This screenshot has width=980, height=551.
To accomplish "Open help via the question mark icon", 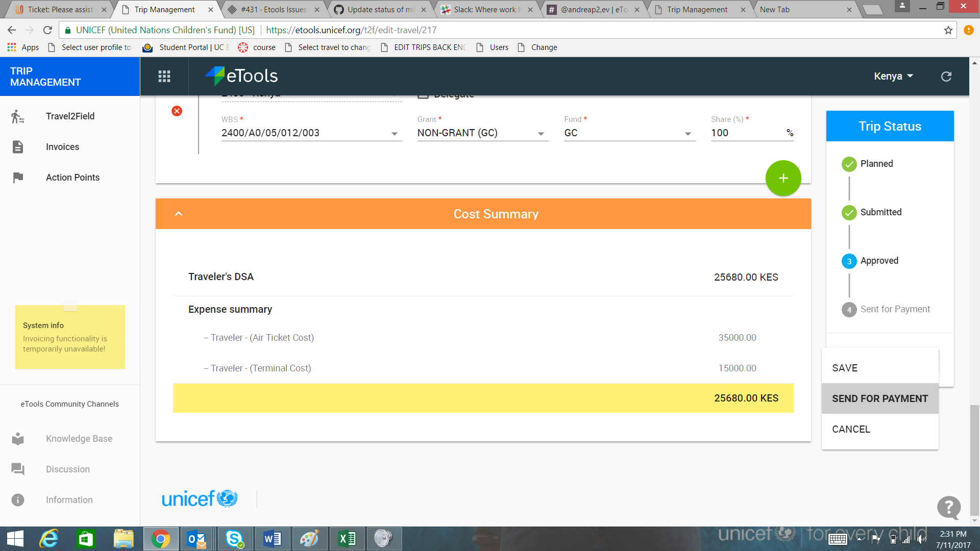I will [948, 508].
